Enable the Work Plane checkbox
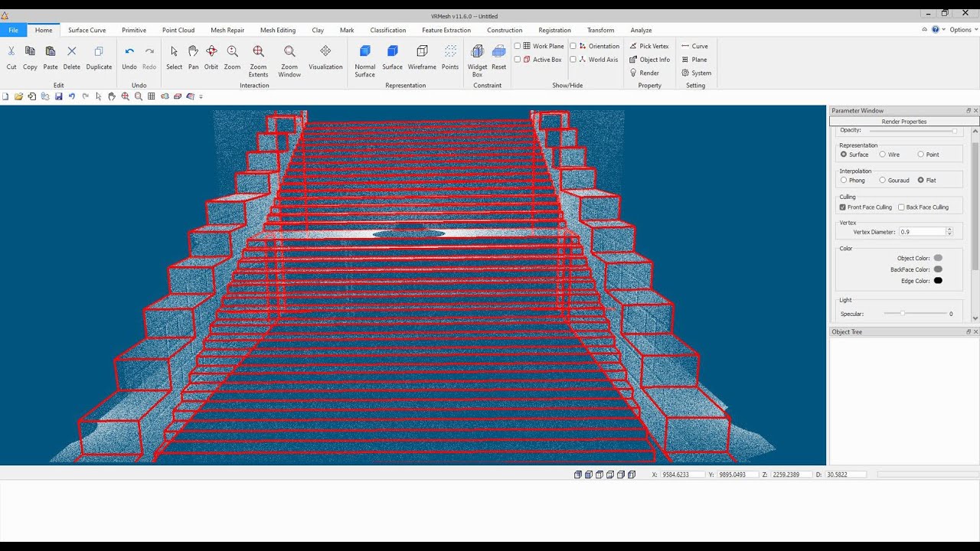 tap(518, 46)
